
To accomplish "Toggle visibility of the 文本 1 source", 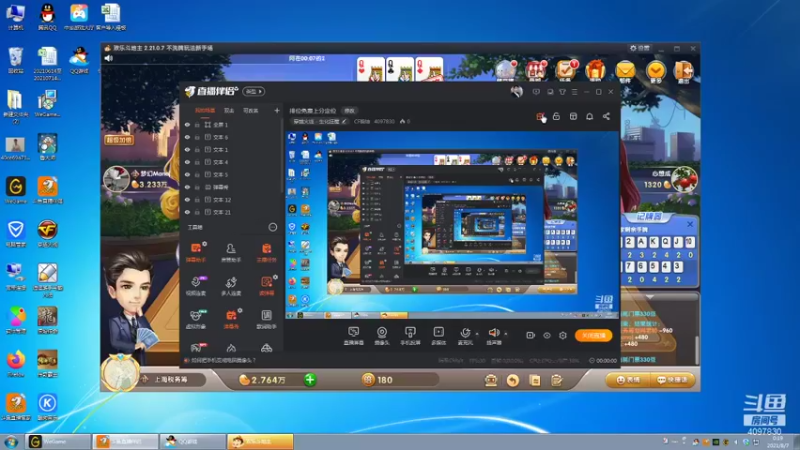I will point(187,149).
